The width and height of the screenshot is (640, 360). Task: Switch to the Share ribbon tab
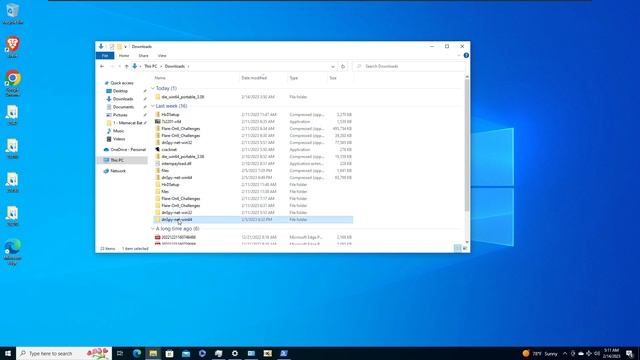[x=143, y=56]
